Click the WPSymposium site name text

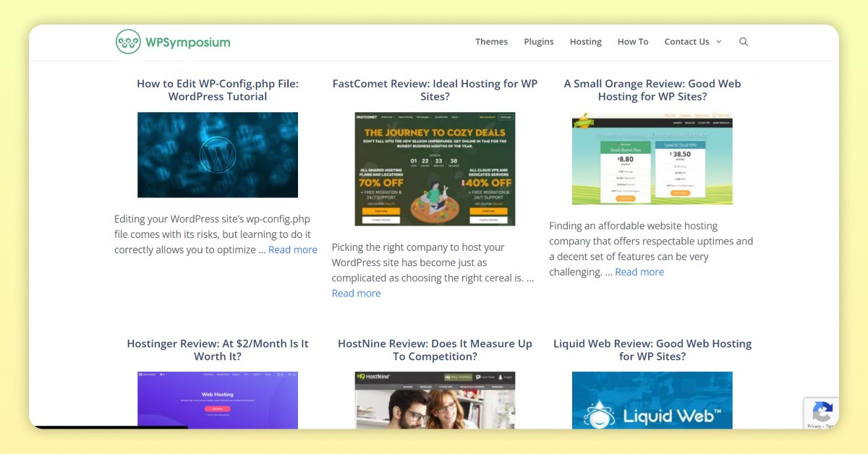coord(187,42)
